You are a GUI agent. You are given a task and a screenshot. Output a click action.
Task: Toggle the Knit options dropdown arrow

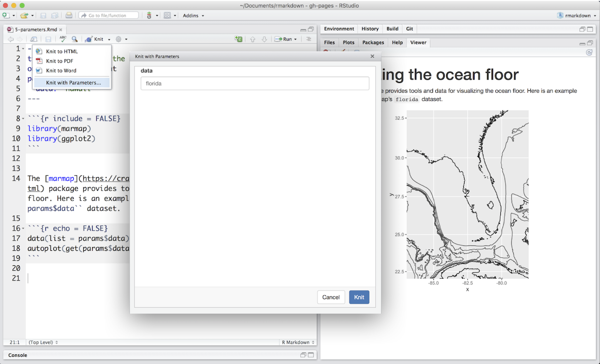click(x=109, y=40)
